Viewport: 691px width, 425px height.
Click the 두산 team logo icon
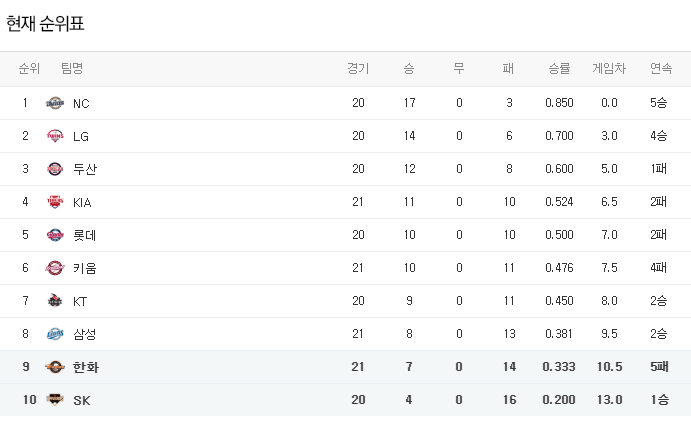54,169
